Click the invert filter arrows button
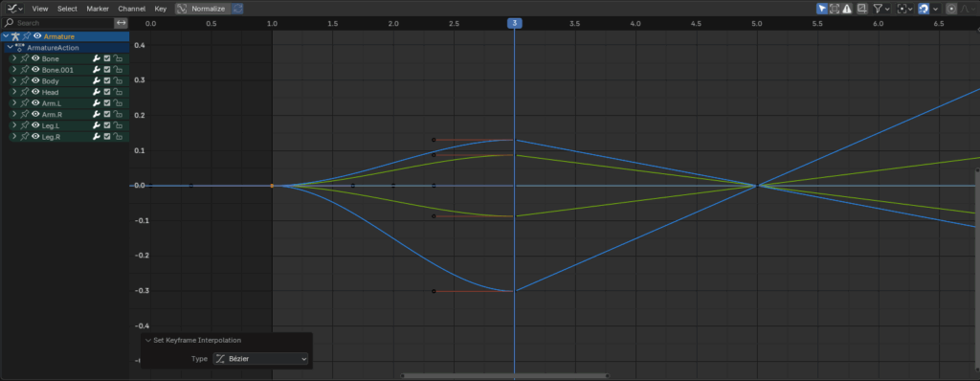Viewport: 980px width, 381px height. (122, 23)
